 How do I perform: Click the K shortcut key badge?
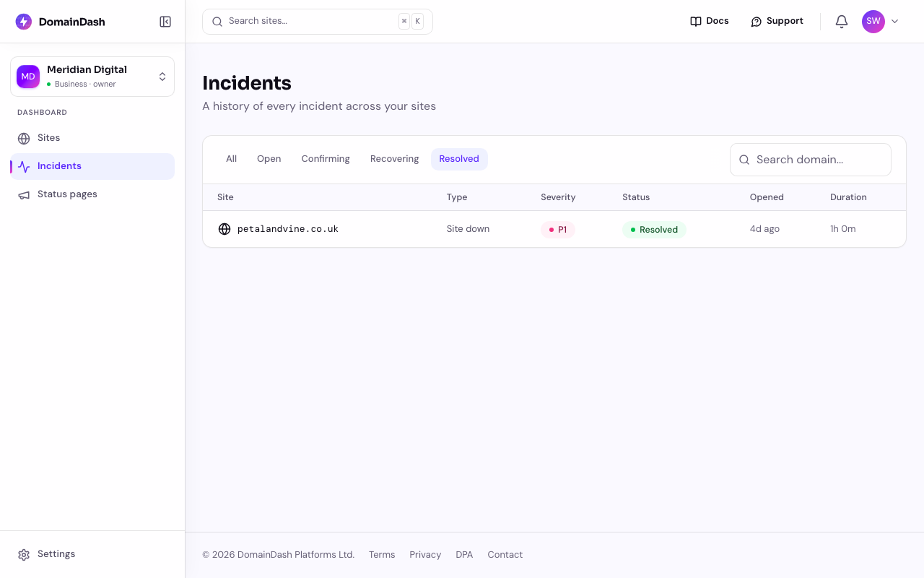pos(417,22)
